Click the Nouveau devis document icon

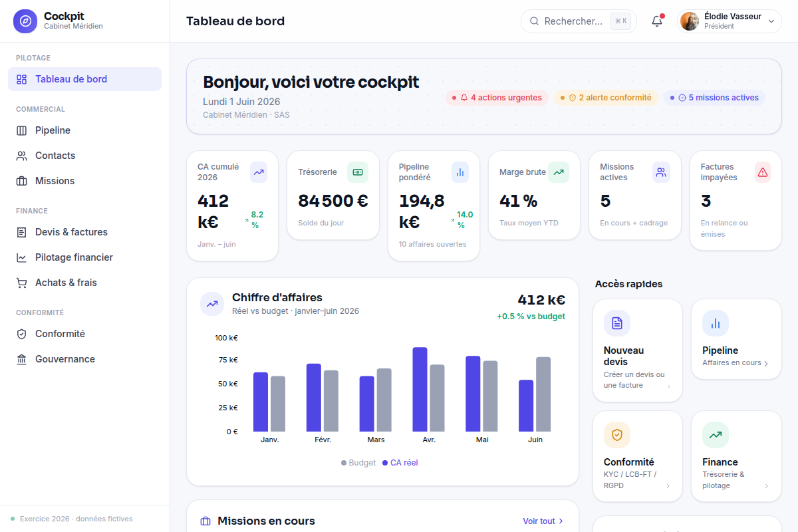pyautogui.click(x=617, y=323)
